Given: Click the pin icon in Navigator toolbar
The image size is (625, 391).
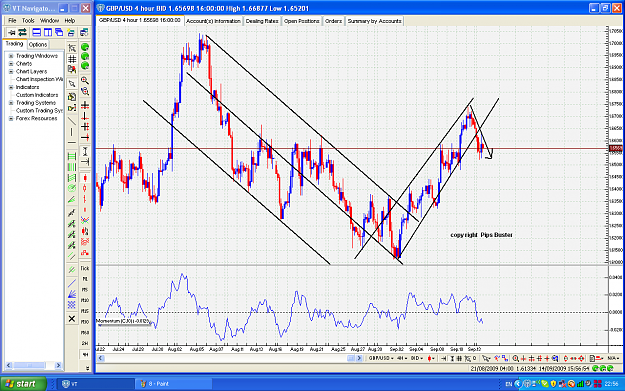Looking at the screenshot, I should (11, 32).
